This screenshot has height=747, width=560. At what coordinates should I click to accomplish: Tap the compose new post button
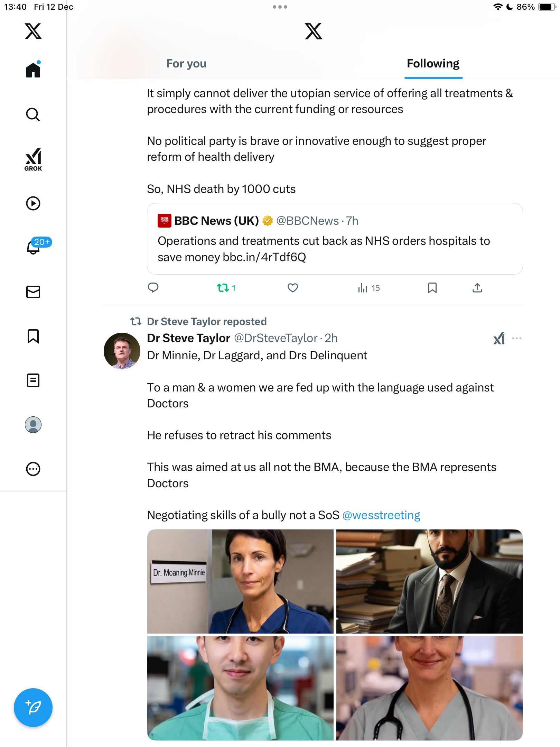pyautogui.click(x=33, y=708)
